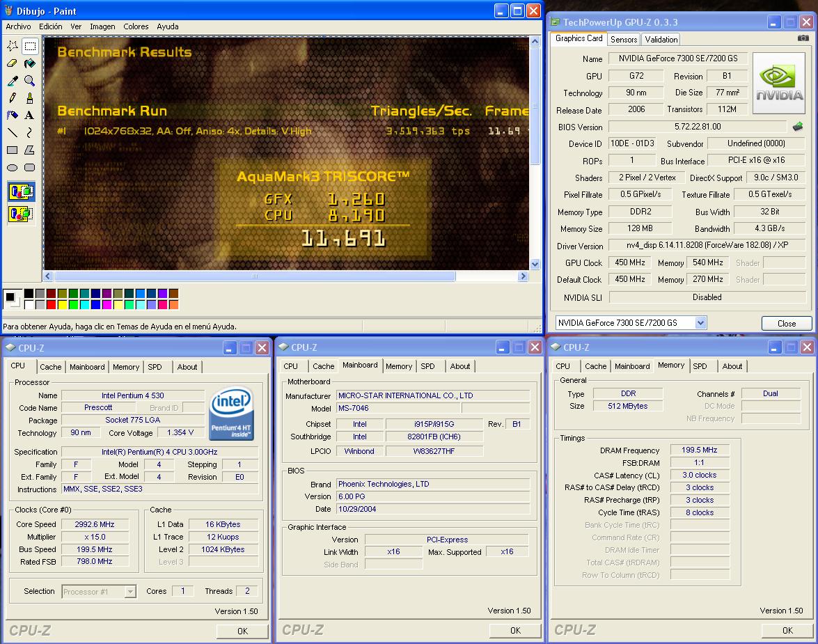The image size is (818, 644).
Task: Choose the opaque selection mode option
Action: 22,191
